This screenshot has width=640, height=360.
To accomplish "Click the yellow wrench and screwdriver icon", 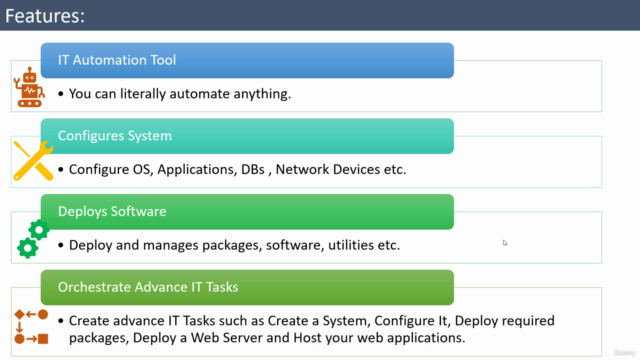I will pyautogui.click(x=33, y=160).
